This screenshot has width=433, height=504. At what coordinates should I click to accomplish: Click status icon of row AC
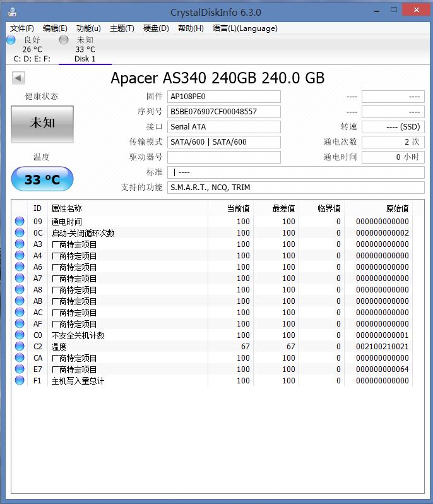[20, 312]
